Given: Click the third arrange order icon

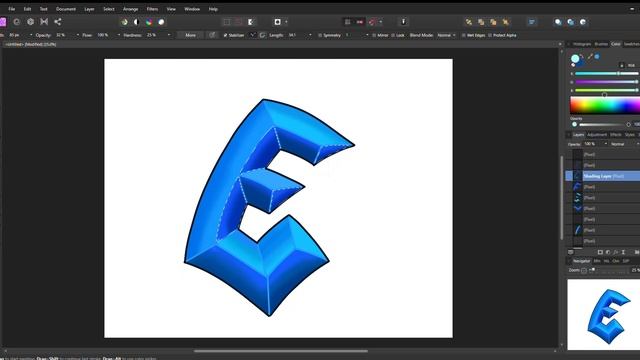Looking at the screenshot, I should click(x=493, y=22).
